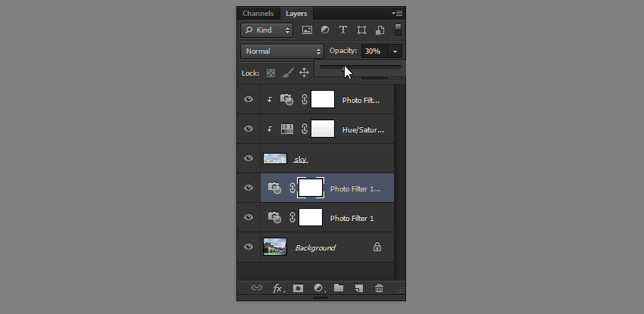Filter for pixel layers
The width and height of the screenshot is (644, 314).
[307, 30]
